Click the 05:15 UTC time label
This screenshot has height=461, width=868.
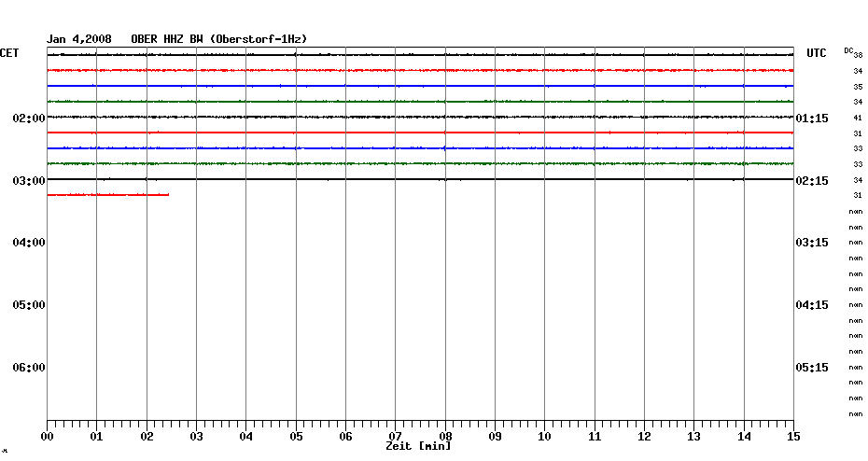click(812, 368)
